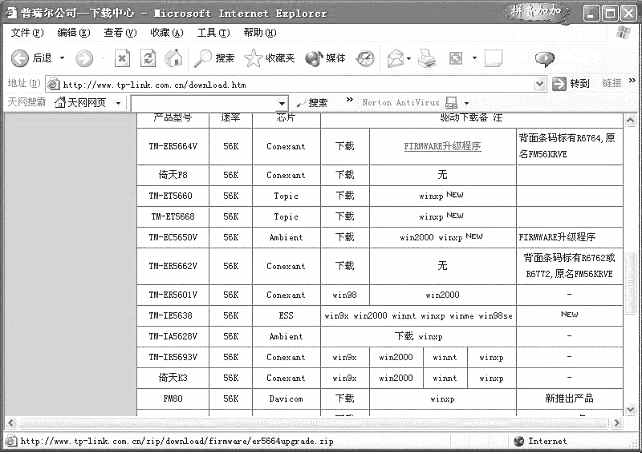642x454 pixels.
Task: Click win2000 link in TM-ES5693V row
Action: point(395,357)
